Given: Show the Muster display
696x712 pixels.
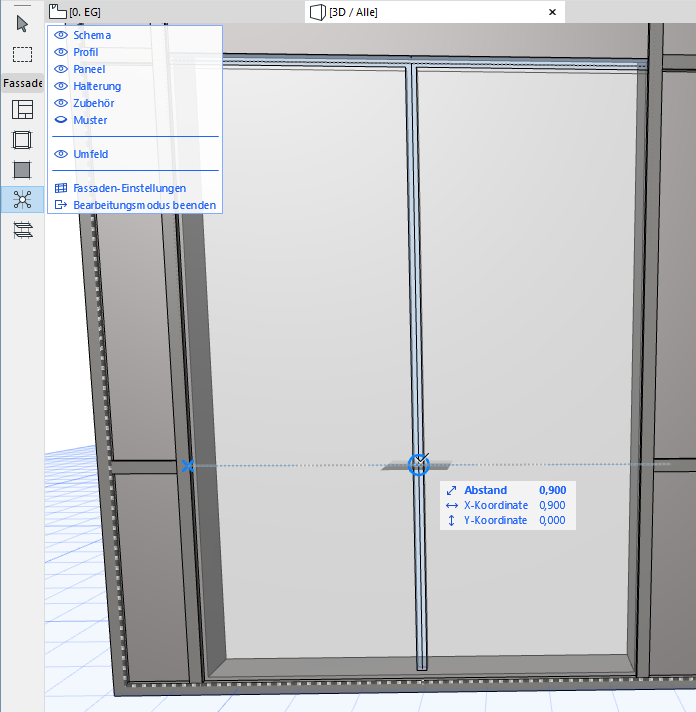Looking at the screenshot, I should (61, 120).
